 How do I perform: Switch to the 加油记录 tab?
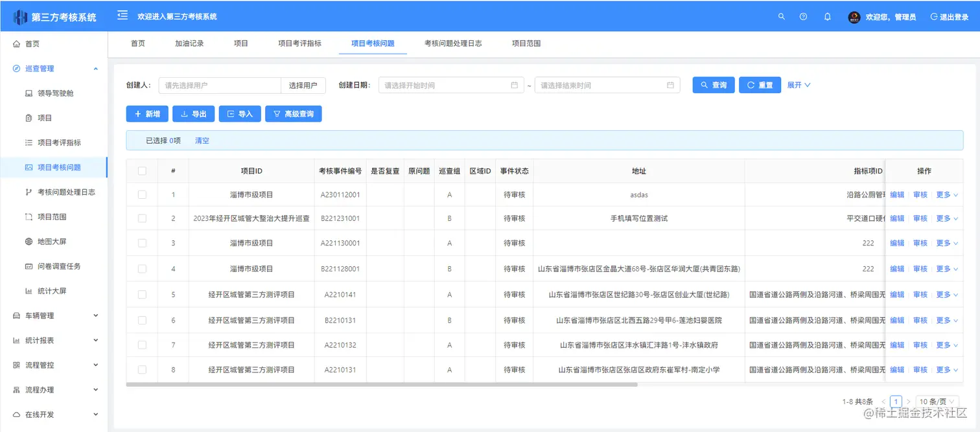click(x=189, y=43)
